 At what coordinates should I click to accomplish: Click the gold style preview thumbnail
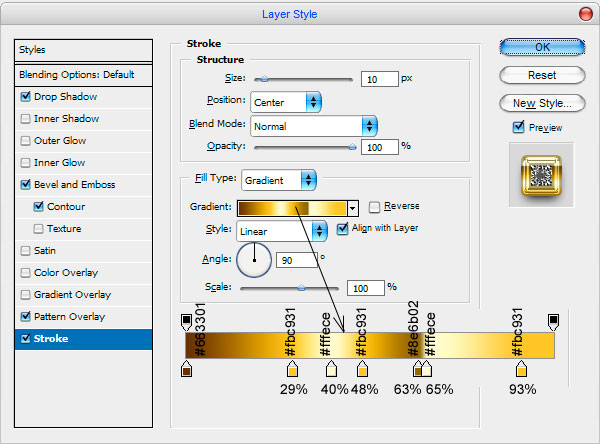[x=541, y=175]
